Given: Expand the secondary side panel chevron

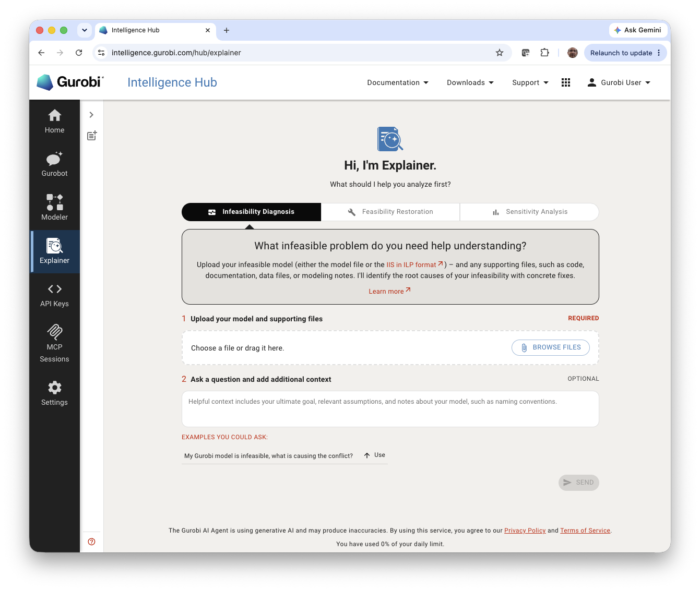Looking at the screenshot, I should 91,115.
